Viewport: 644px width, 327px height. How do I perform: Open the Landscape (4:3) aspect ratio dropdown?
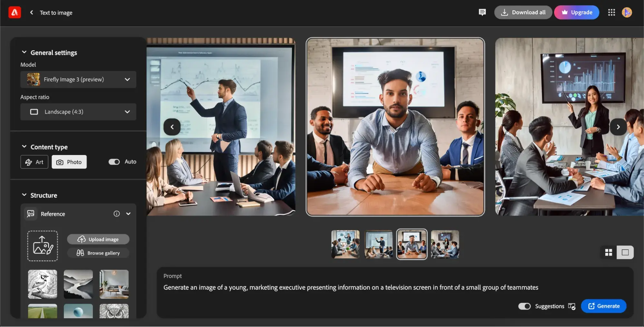pos(78,112)
